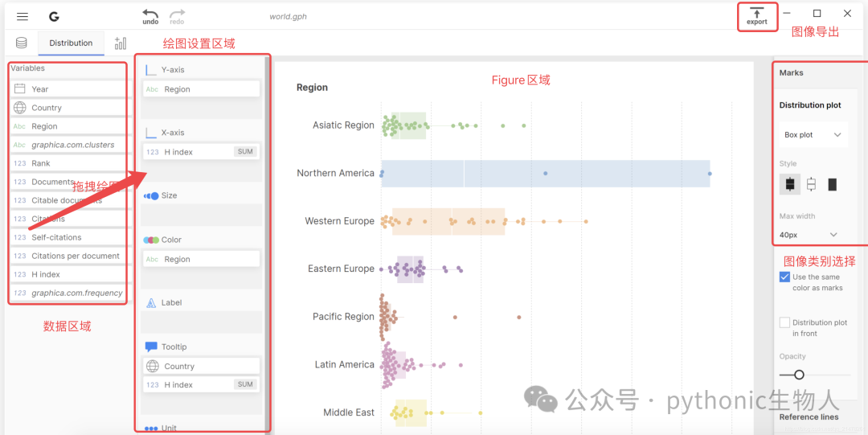
Task: Click the world.gph file name
Action: pos(288,17)
